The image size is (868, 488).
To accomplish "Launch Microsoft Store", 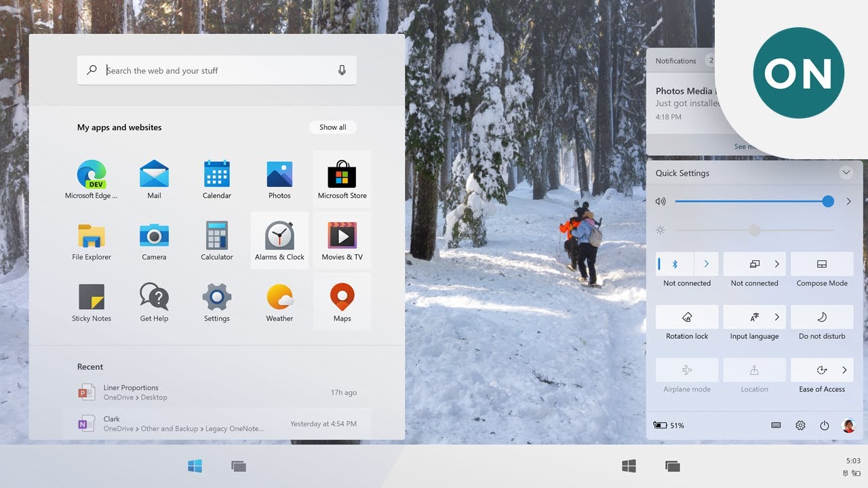I will [342, 180].
